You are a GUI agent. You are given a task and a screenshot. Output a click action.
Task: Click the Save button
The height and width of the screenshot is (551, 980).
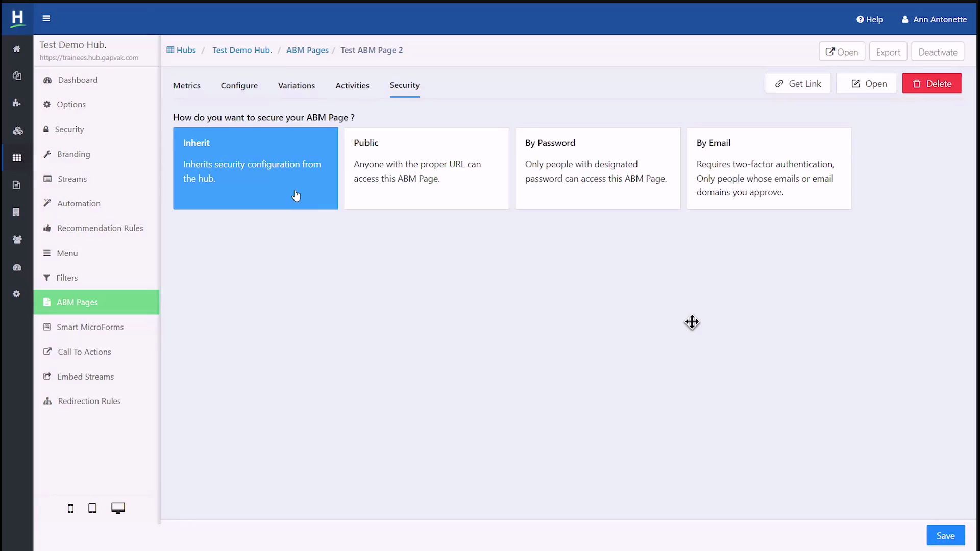click(945, 535)
